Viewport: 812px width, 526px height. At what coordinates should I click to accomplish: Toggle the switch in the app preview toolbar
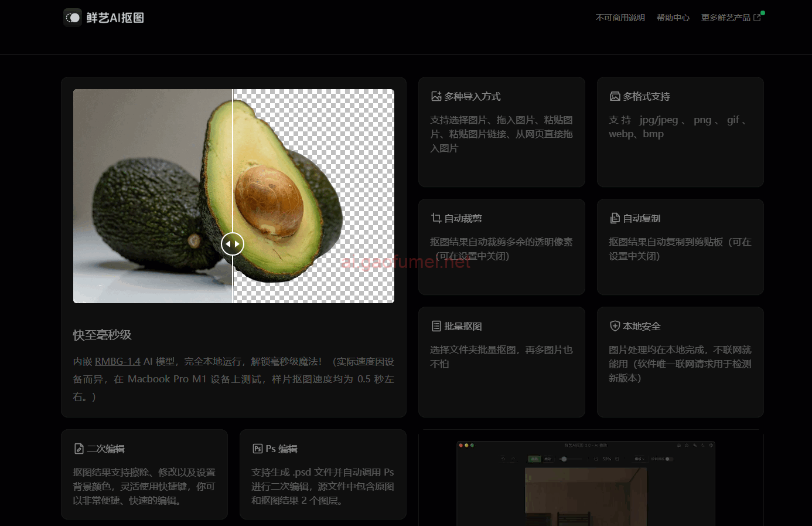[x=668, y=459]
